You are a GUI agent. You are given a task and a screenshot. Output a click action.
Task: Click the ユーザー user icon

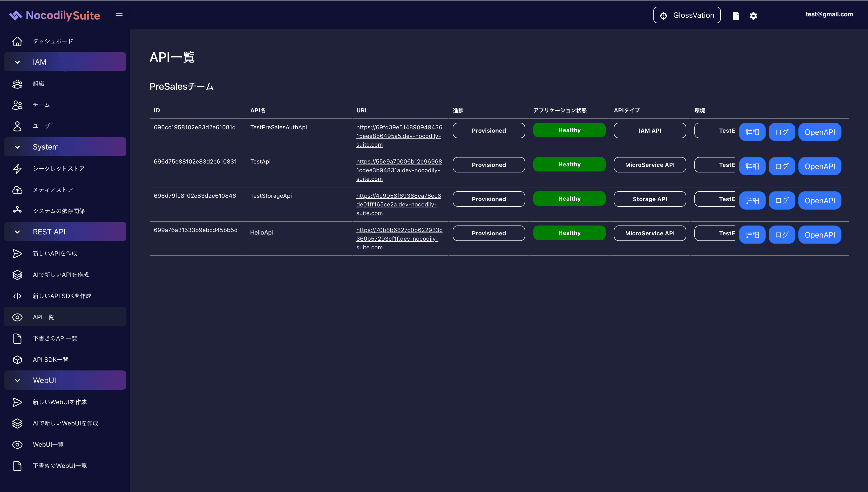(18, 126)
